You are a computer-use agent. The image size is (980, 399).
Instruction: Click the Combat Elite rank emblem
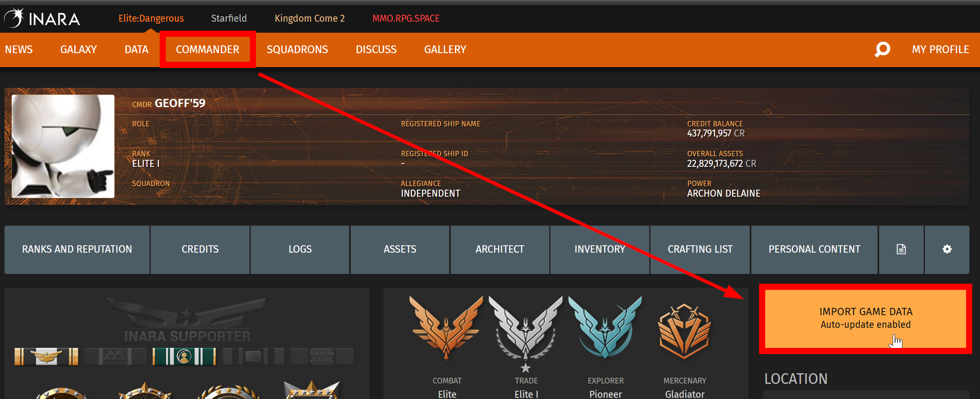pyautogui.click(x=446, y=328)
